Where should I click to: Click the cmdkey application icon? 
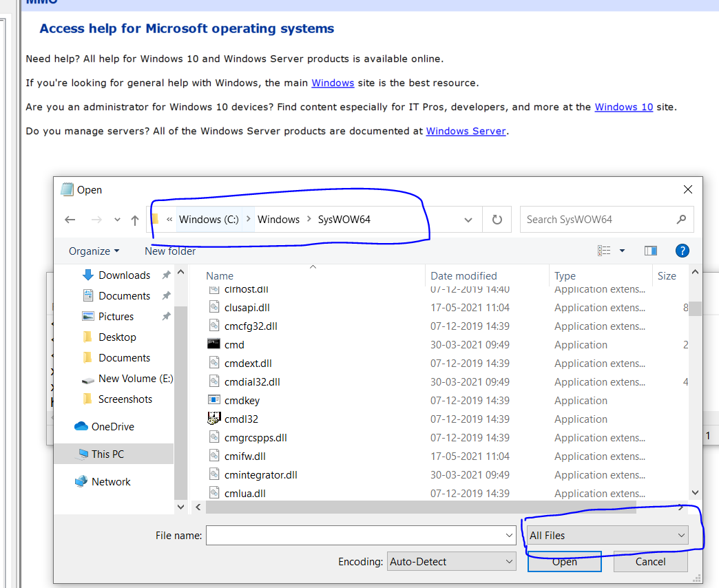[x=213, y=400]
